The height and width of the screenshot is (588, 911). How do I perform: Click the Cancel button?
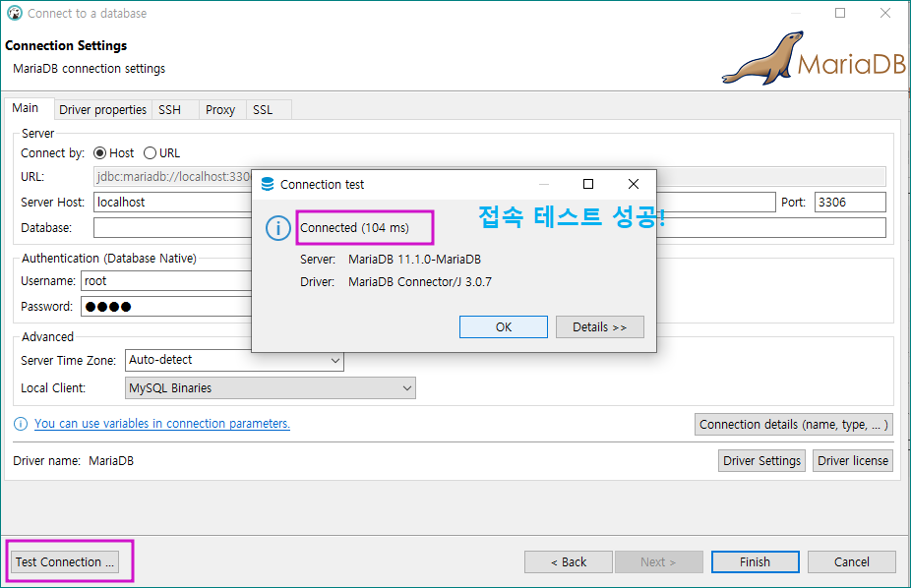[852, 561]
